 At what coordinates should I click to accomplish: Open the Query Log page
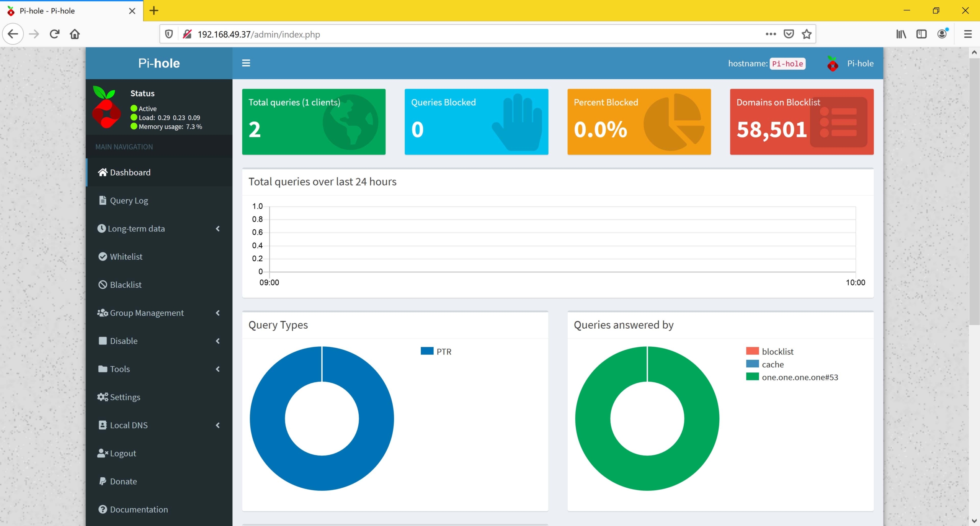coord(129,200)
